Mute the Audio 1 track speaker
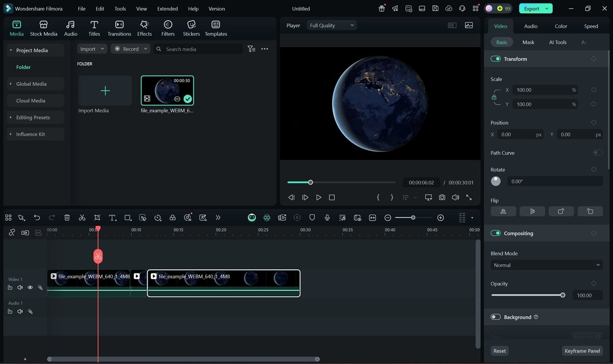 pos(20,312)
